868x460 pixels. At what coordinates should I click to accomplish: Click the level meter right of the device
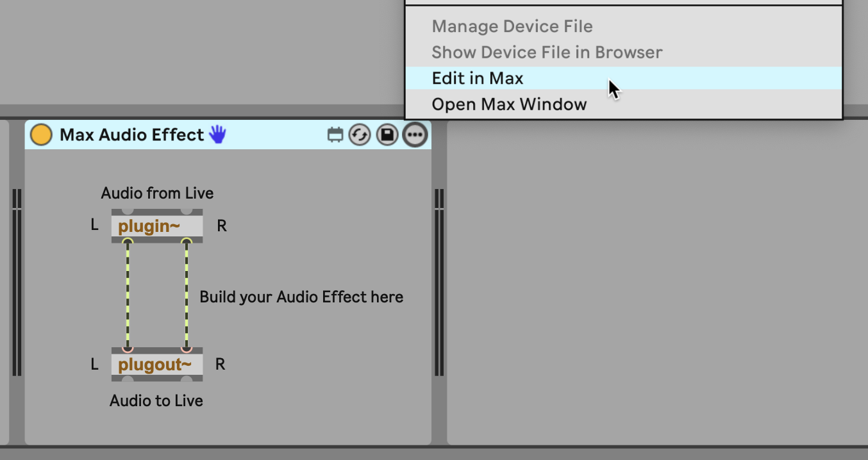(439, 282)
